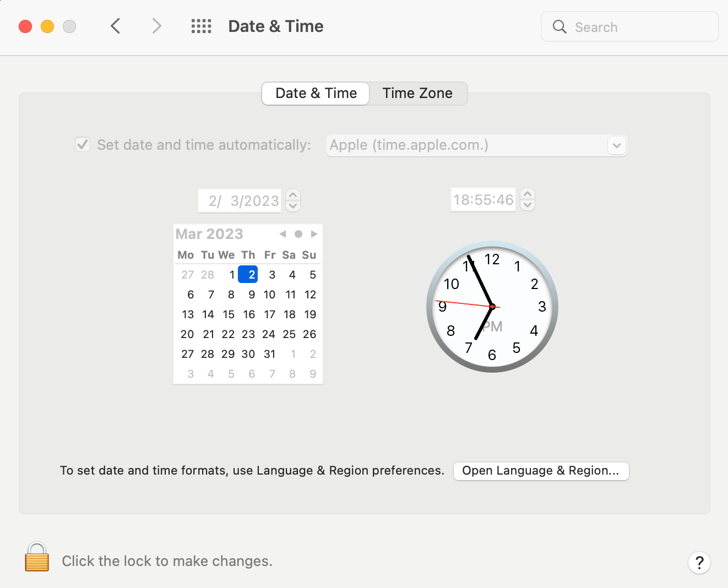Open the time server dropdown
Viewport: 728px width, 588px height.
617,145
